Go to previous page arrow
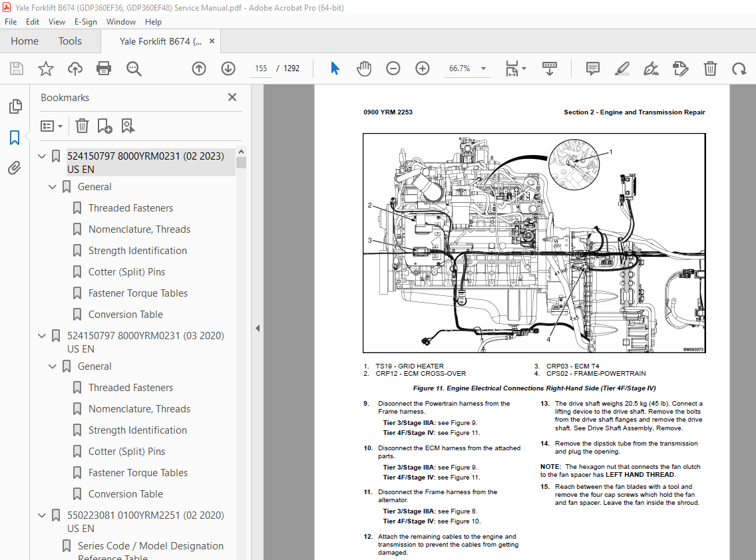Viewport: 756px width, 560px height. coord(198,69)
